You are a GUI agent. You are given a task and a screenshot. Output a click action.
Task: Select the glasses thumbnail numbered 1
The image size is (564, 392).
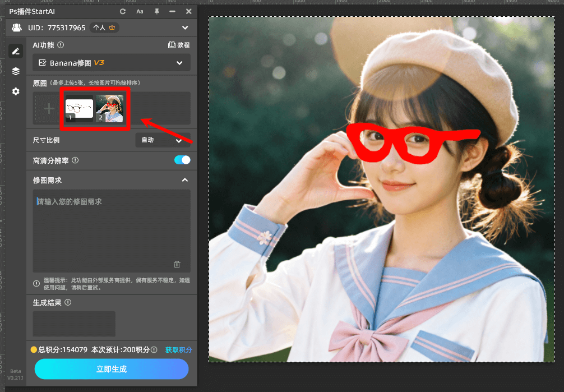(x=79, y=108)
